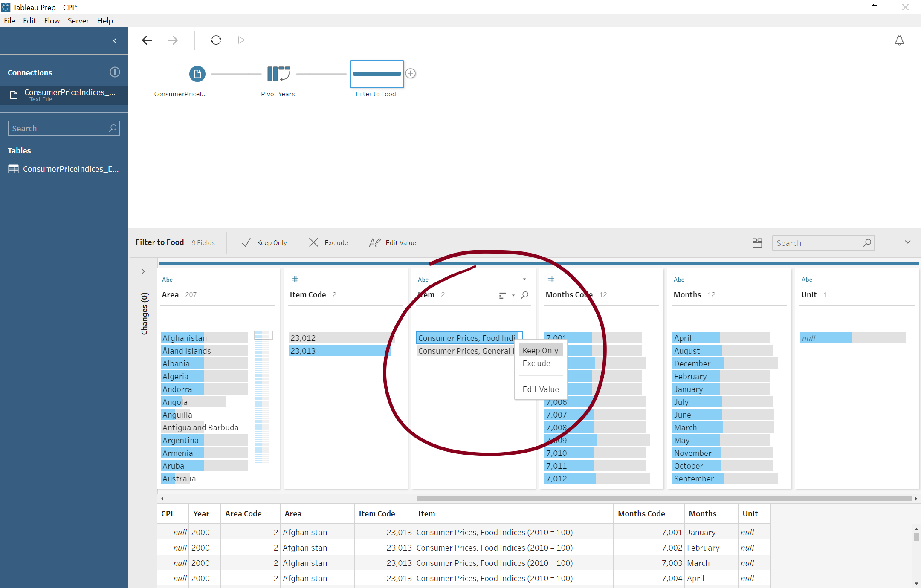Click the ConsumerPriceIndices source node icon
Screen dimensions: 921x588
[196, 73]
